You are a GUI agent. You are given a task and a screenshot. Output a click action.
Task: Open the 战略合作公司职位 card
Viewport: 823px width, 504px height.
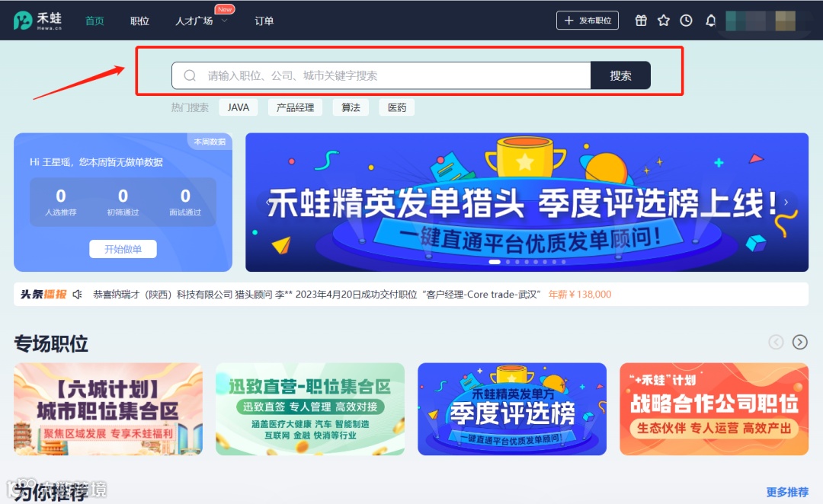pos(714,409)
